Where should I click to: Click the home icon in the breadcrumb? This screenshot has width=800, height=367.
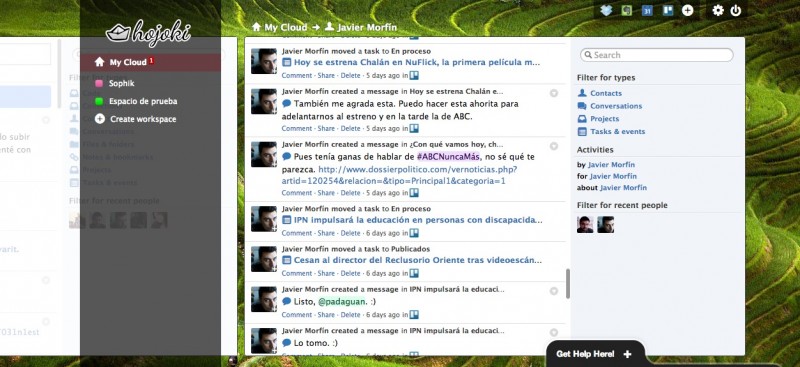pyautogui.click(x=257, y=27)
